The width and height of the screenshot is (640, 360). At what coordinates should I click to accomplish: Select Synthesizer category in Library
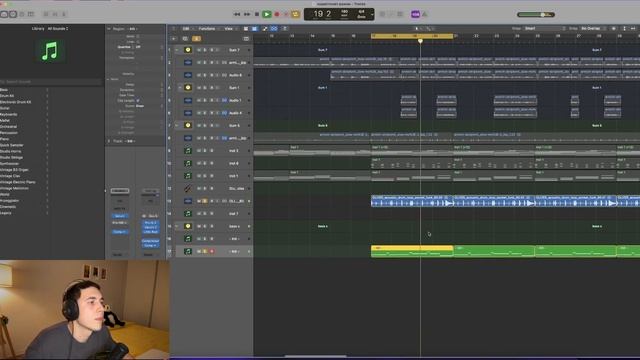[10, 164]
